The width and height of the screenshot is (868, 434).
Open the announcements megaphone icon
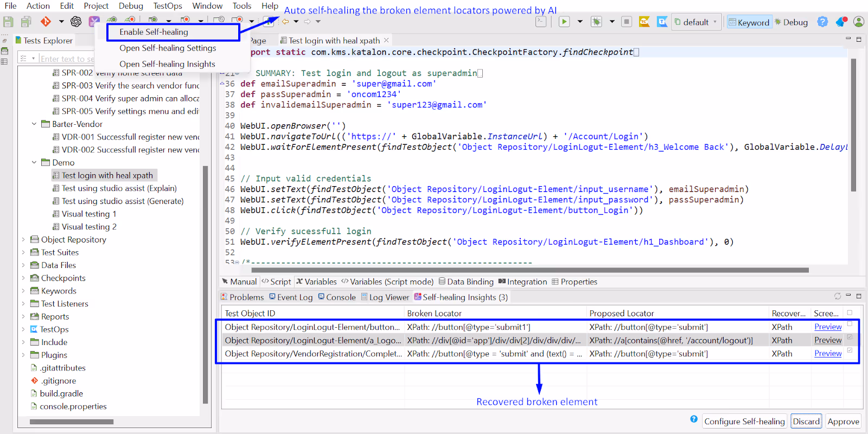tap(841, 22)
